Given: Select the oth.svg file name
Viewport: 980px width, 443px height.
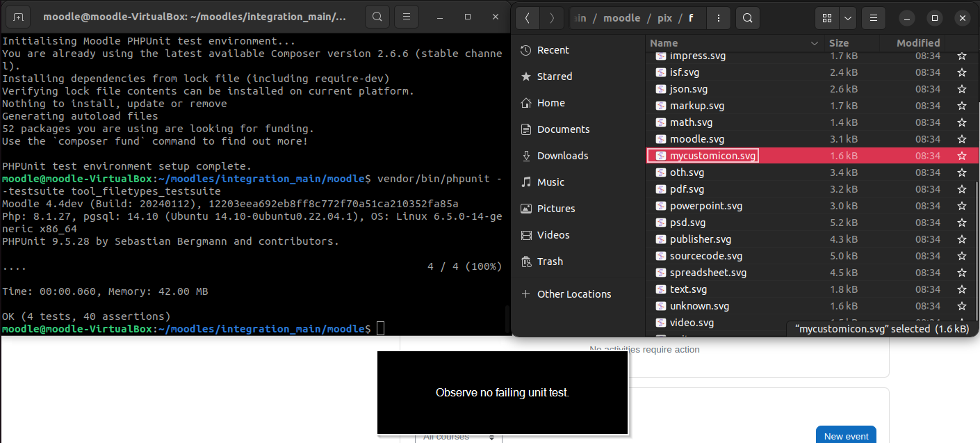Looking at the screenshot, I should 687,172.
